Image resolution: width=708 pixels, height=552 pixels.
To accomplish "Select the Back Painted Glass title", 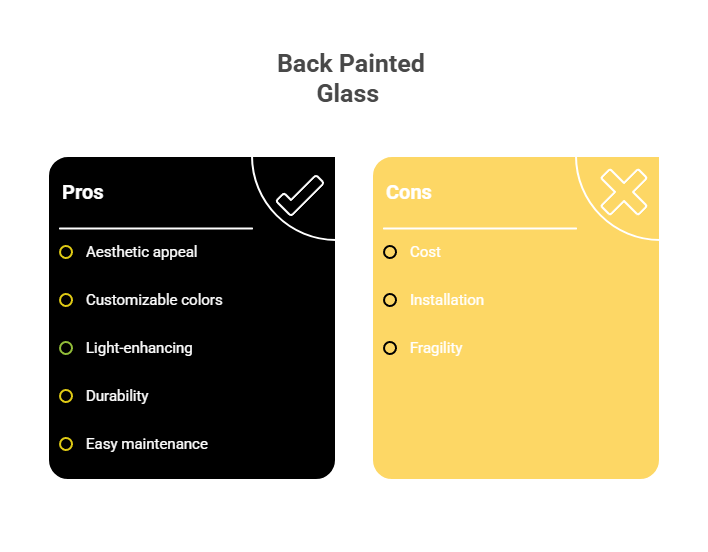I will 350,78.
